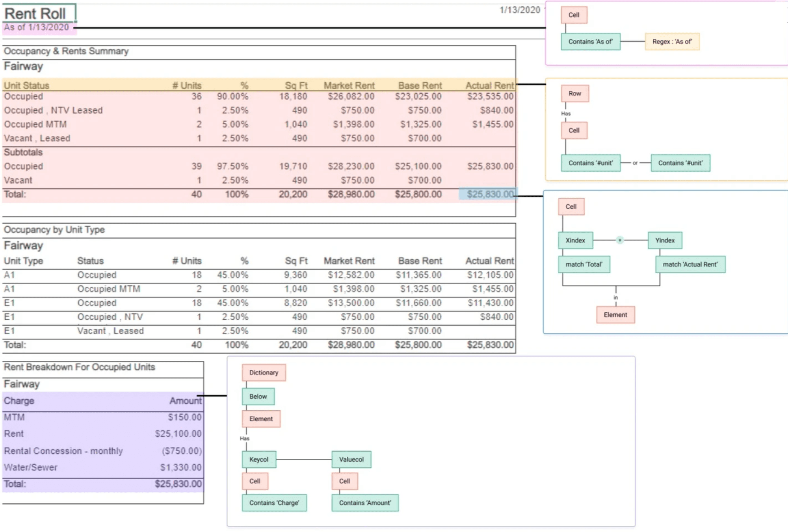Select the Xindex node
The image size is (788, 532).
(575, 240)
